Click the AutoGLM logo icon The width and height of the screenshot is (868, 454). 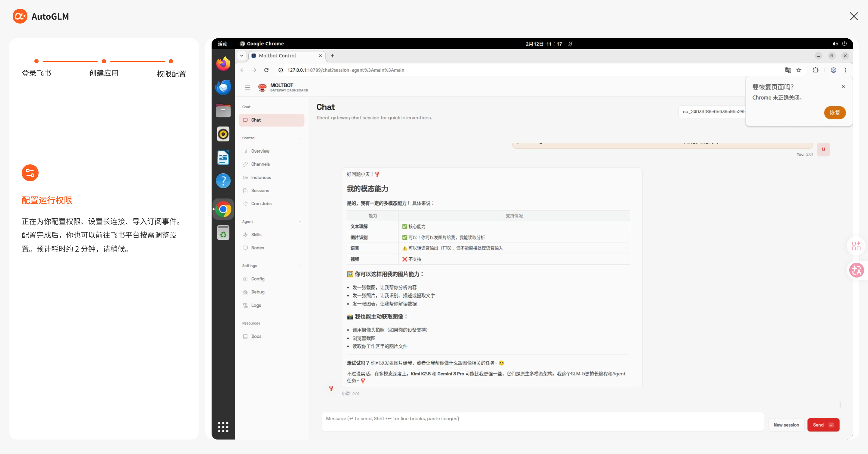coord(20,16)
